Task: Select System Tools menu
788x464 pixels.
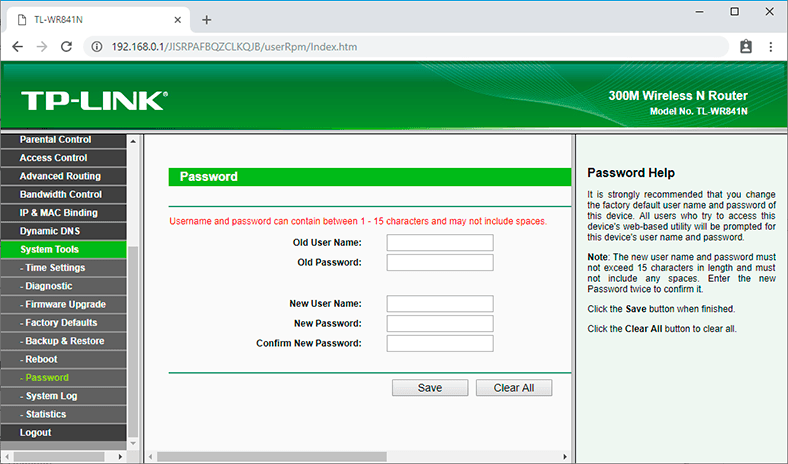Action: click(64, 249)
